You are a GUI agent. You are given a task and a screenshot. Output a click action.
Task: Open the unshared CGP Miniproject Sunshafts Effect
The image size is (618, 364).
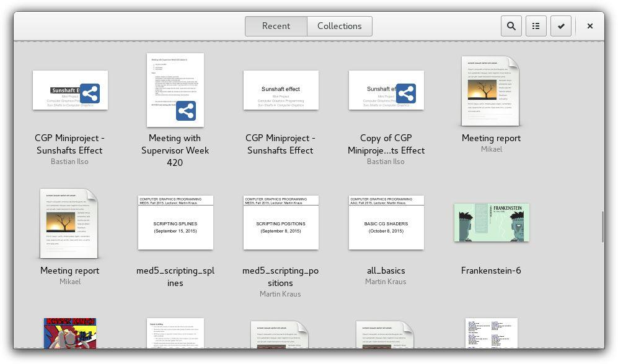click(281, 90)
